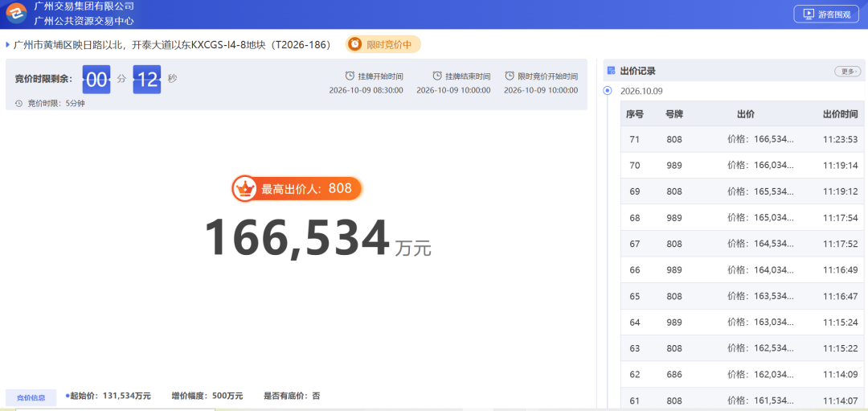Click price 164,534... in row 67
Image resolution: width=868 pixels, height=411 pixels.
pyautogui.click(x=760, y=243)
